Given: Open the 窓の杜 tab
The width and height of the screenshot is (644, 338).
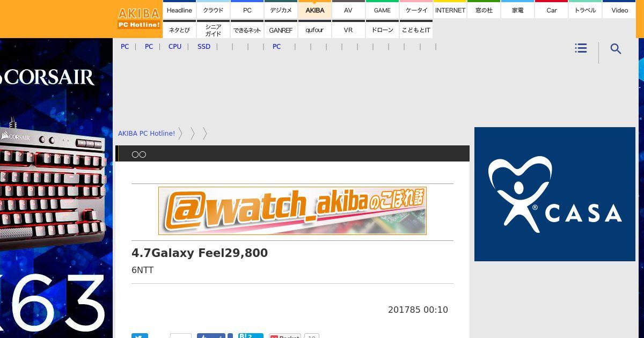Looking at the screenshot, I should [484, 10].
